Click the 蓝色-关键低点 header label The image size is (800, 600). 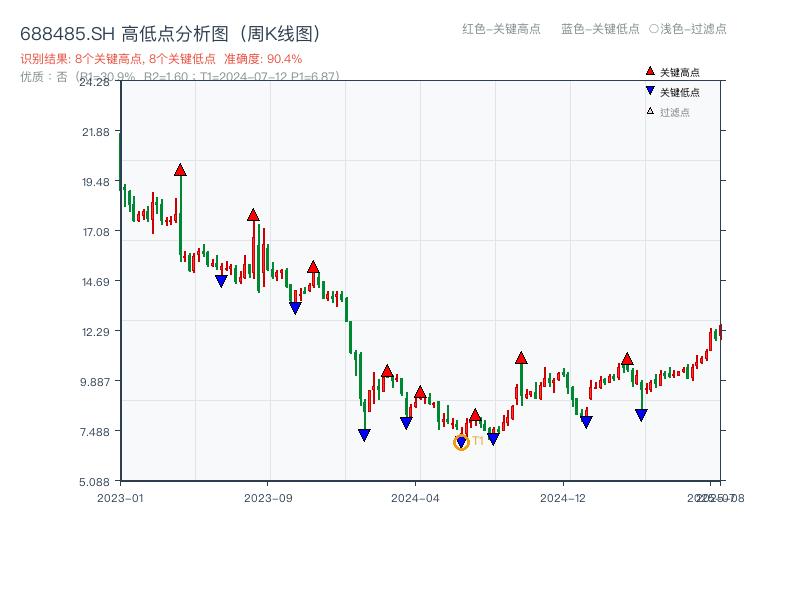click(x=600, y=29)
